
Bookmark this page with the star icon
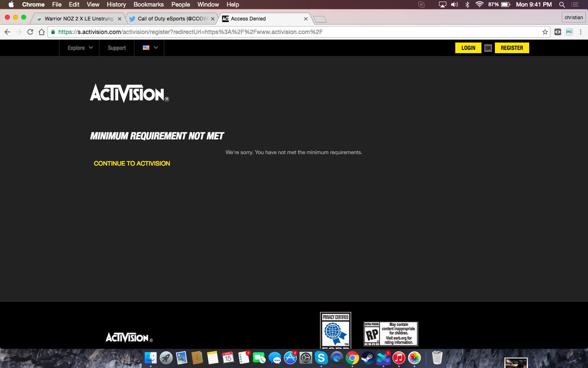(545, 32)
